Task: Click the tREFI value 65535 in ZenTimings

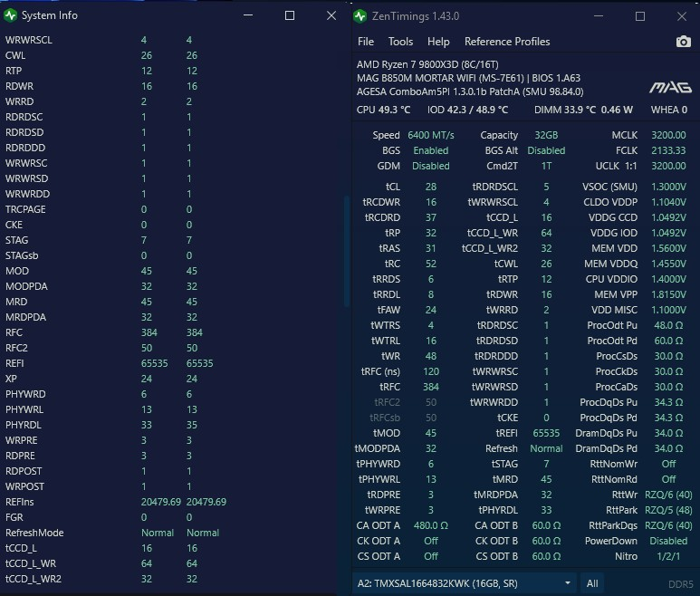Action: click(x=546, y=433)
